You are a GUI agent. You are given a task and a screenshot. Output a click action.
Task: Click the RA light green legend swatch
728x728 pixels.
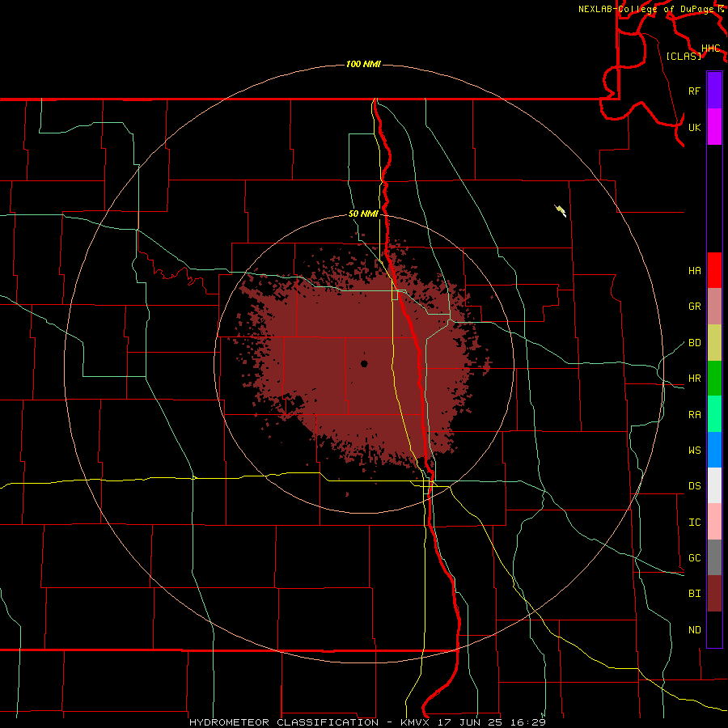click(x=714, y=414)
